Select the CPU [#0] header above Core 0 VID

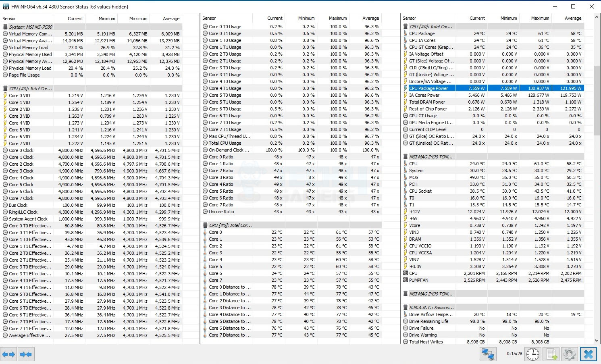92,89
